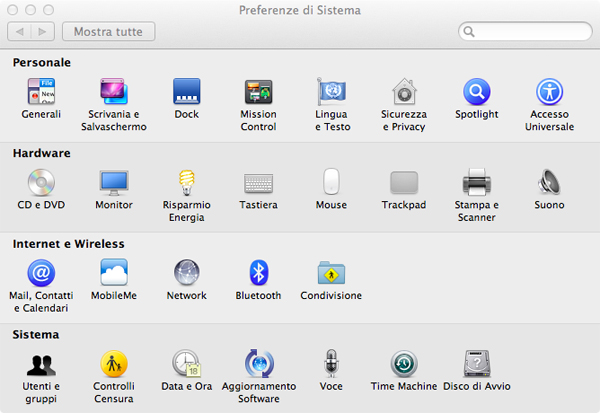This screenshot has width=600, height=413.
Task: Open Spotlight preferences
Action: 476,93
